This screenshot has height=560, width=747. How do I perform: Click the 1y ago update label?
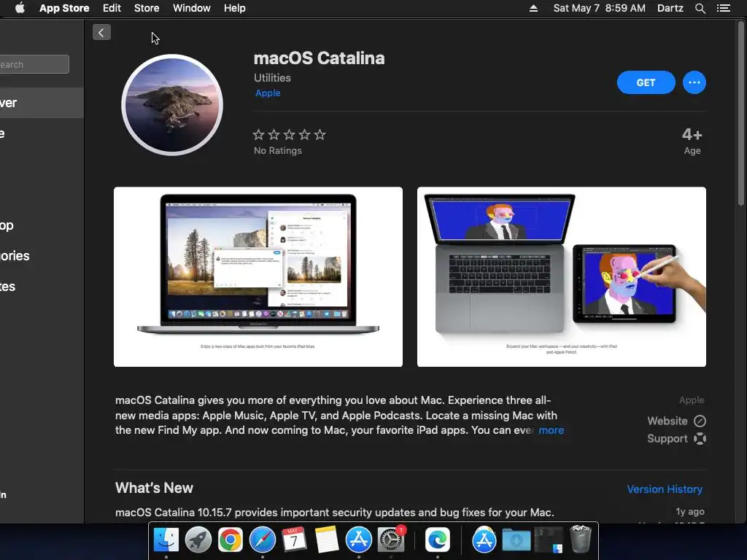690,511
